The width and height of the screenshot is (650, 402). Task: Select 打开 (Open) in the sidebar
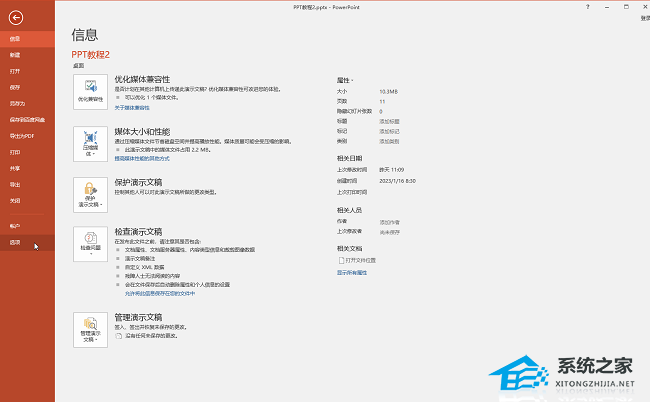click(x=15, y=71)
